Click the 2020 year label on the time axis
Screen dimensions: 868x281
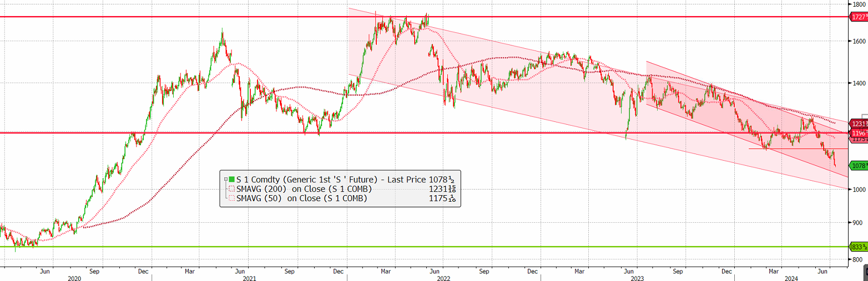(x=74, y=278)
